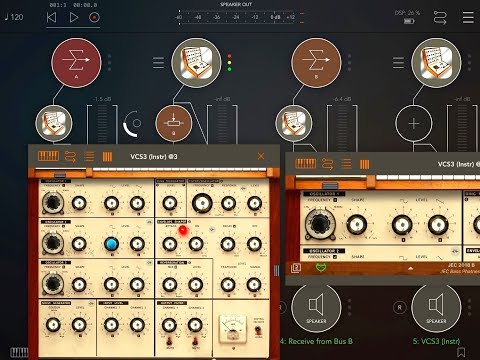Toggle Output Filter Channel 2 mute switch
Screen dimensions: 480x360
pyautogui.click(x=195, y=341)
